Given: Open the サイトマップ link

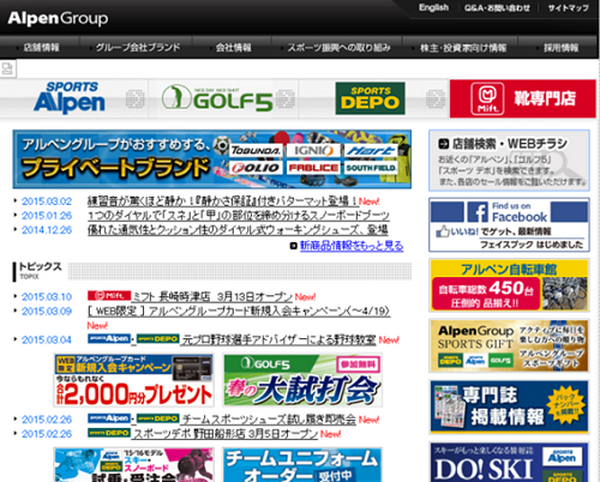Looking at the screenshot, I should [568, 8].
